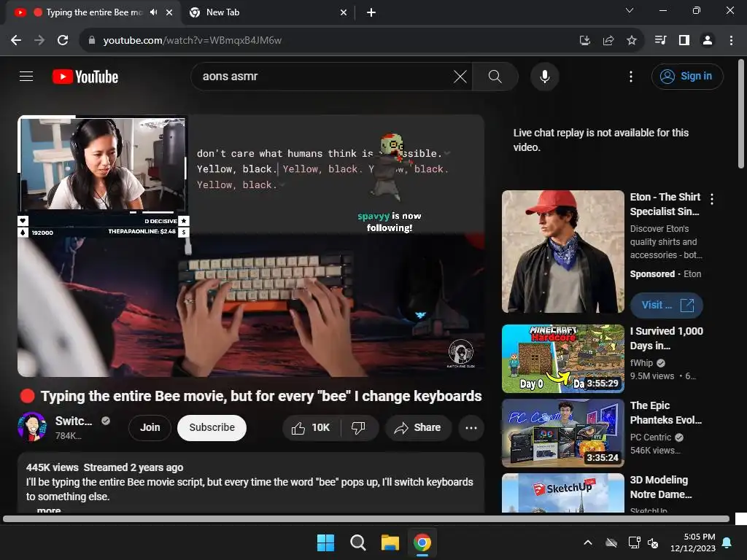Viewport: 747px width, 560px height.
Task: Dislike this video
Action: tap(358, 427)
